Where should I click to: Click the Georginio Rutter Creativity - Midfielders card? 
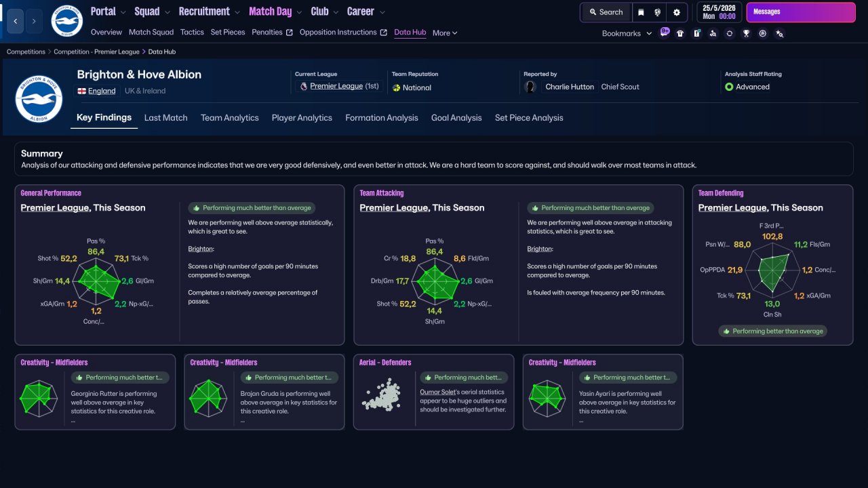(x=95, y=392)
